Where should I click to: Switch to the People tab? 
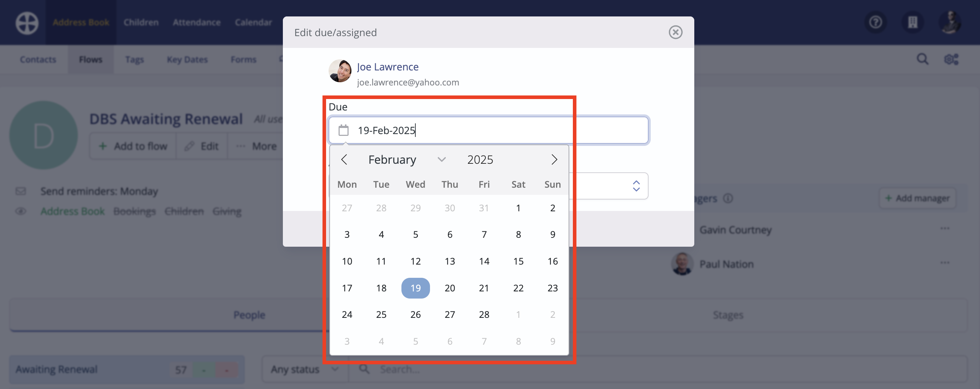(x=249, y=315)
